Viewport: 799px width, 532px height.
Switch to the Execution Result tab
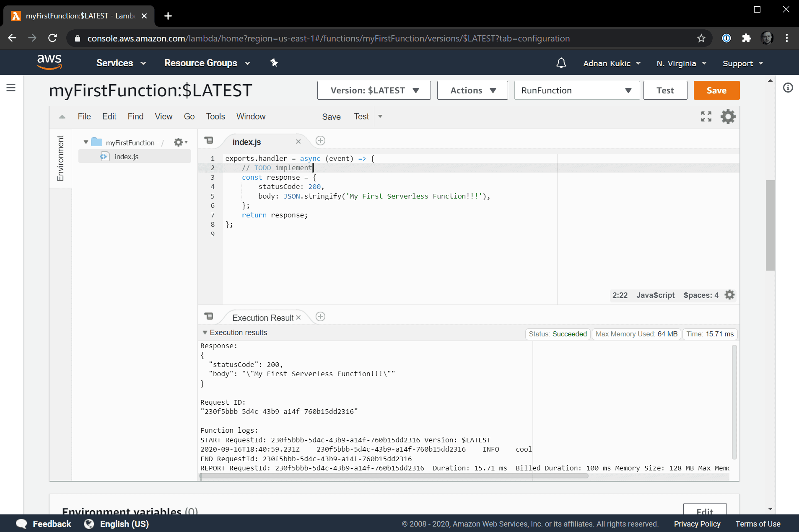(x=262, y=318)
